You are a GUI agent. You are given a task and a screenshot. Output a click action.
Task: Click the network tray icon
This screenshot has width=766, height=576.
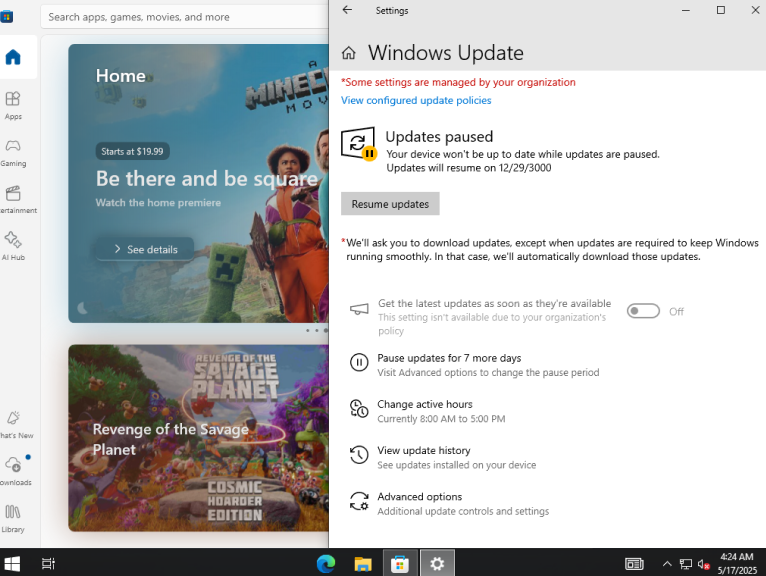(x=686, y=564)
